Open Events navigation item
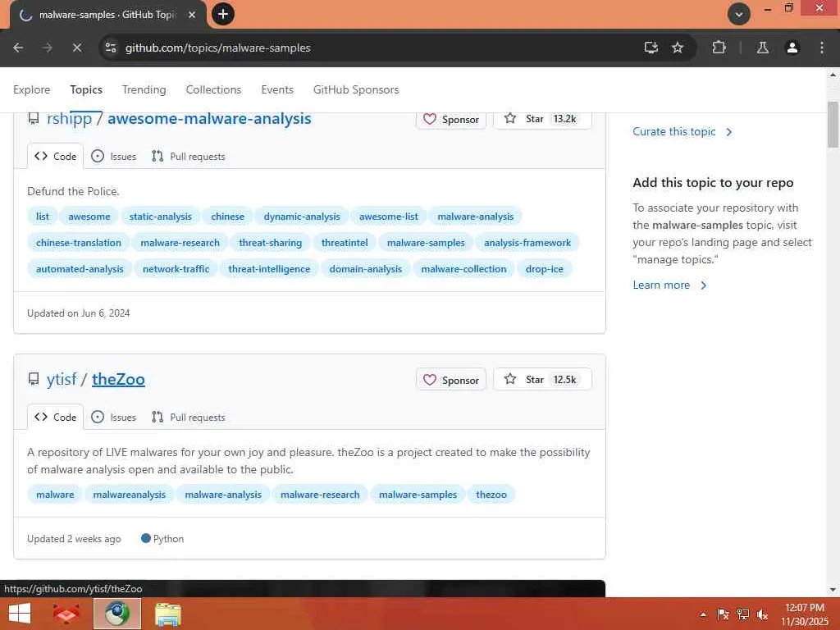The image size is (840, 630). 277,89
